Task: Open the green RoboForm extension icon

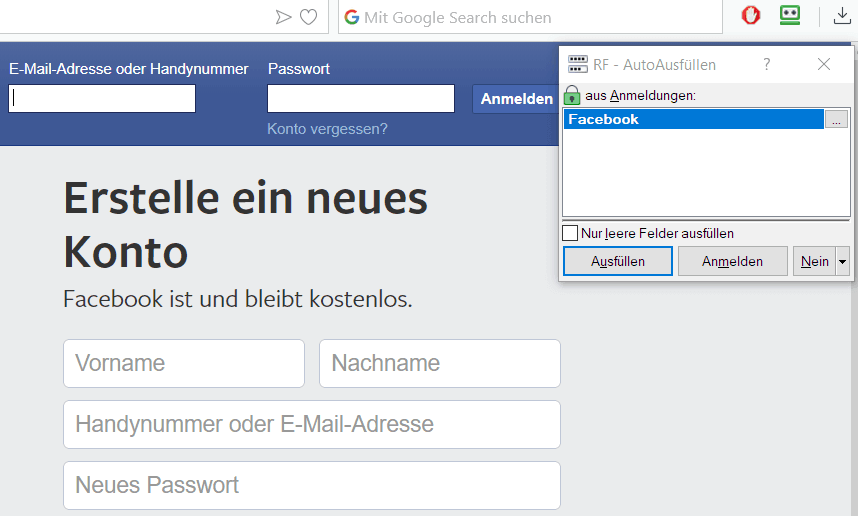Action: [x=790, y=15]
